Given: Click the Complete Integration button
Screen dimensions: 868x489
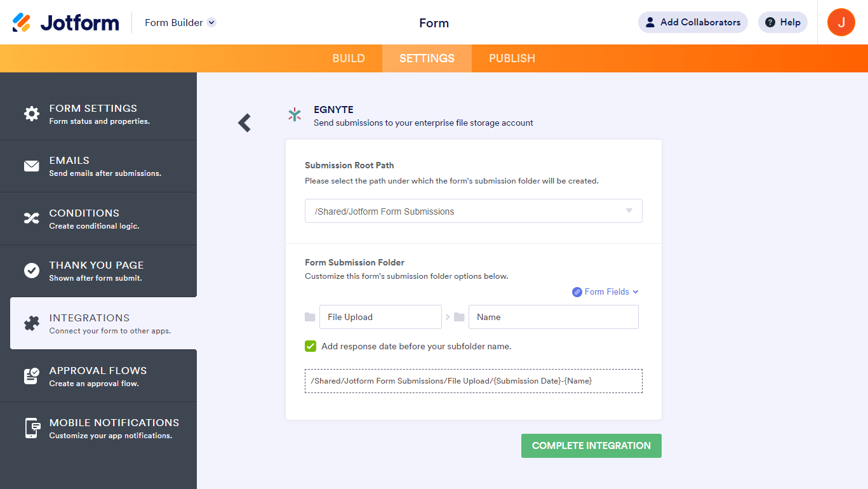Looking at the screenshot, I should point(591,446).
